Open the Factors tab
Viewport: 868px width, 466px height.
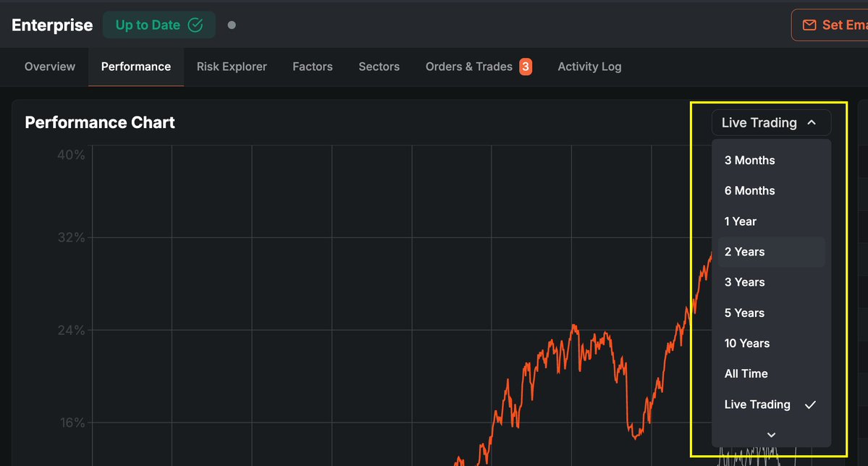(312, 67)
